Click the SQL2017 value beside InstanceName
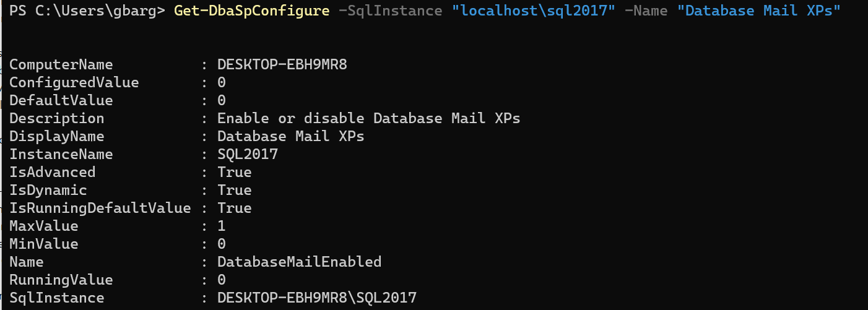Viewport: 868px width, 310px height. coord(248,154)
